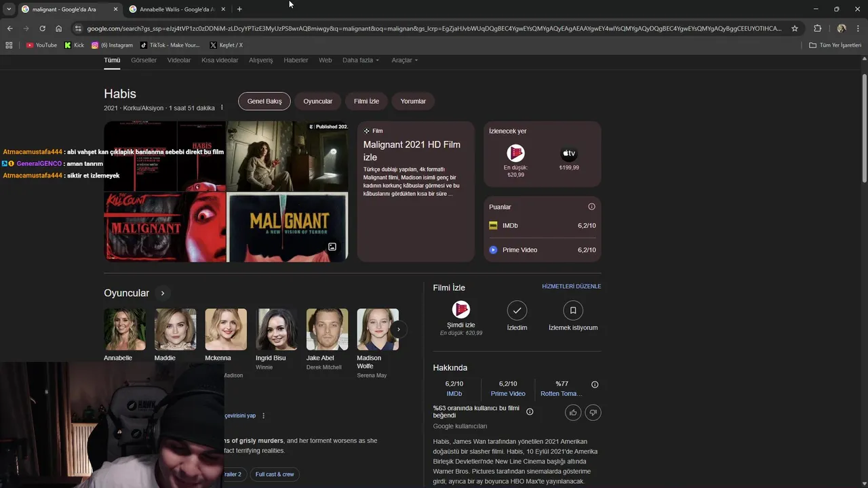This screenshot has height=488, width=868.
Task: Switch to the Videolar tab
Action: point(179,60)
